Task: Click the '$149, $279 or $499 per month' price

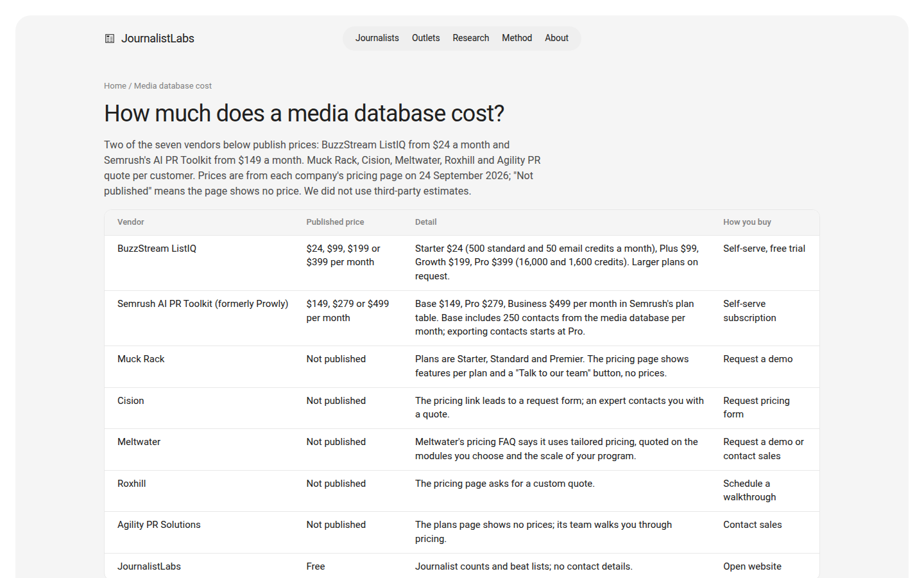Action: (x=348, y=311)
